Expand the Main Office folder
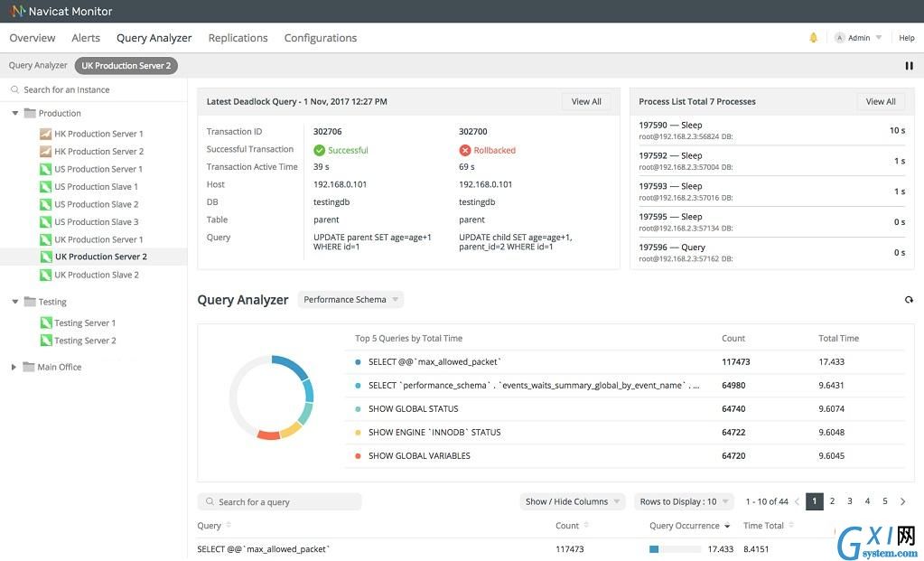 (x=14, y=367)
